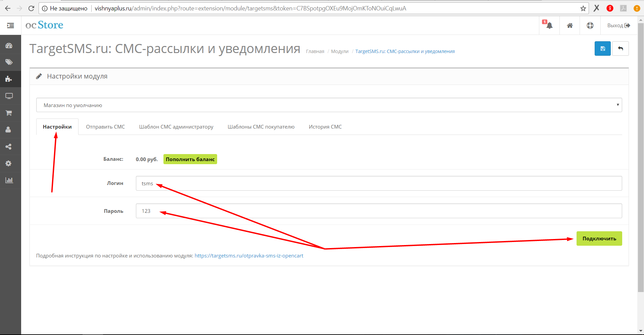Open the targetsms.ru instruction link
This screenshot has height=335, width=644.
point(249,256)
